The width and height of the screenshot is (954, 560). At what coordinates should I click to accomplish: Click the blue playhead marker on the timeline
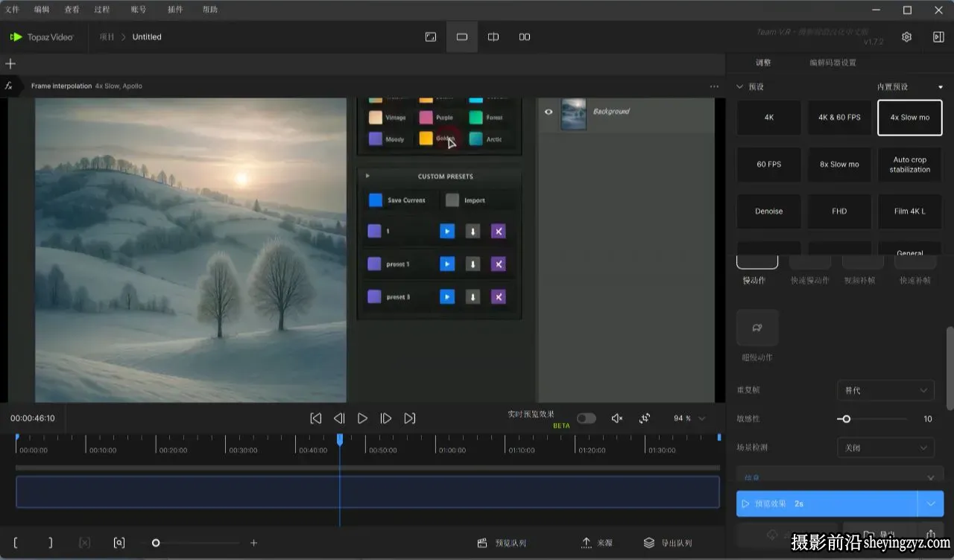pyautogui.click(x=340, y=440)
